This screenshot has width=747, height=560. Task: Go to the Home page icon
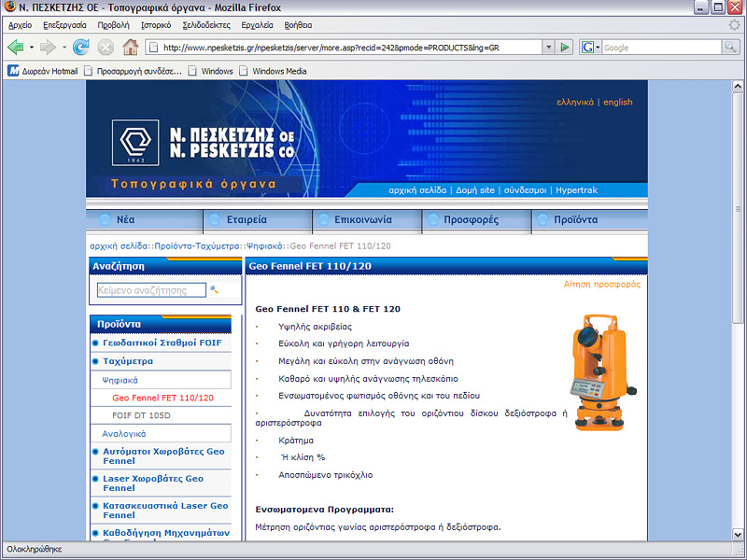point(130,48)
